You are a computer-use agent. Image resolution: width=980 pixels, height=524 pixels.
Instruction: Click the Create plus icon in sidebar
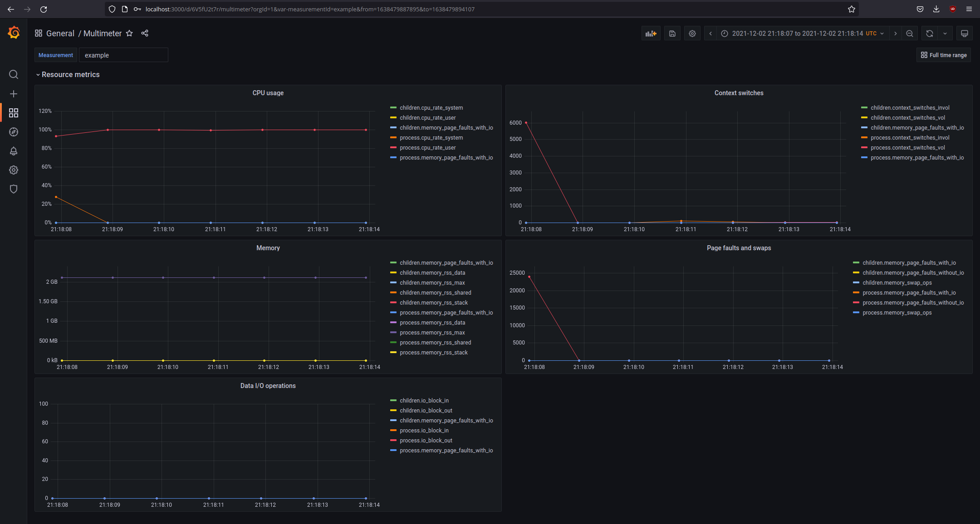tap(14, 94)
